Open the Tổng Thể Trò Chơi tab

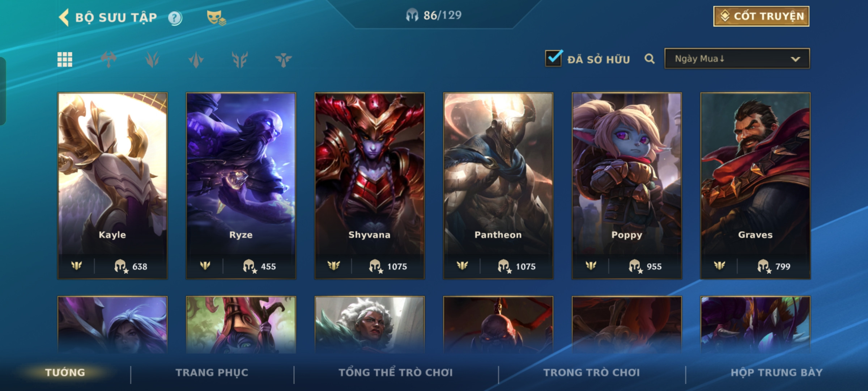click(396, 373)
